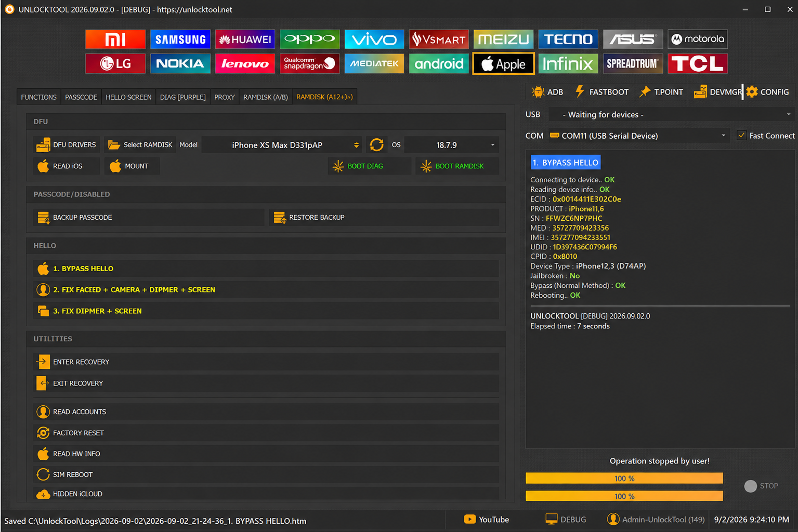Run RESTORE BACKUP
798x532 pixels.
pos(384,217)
